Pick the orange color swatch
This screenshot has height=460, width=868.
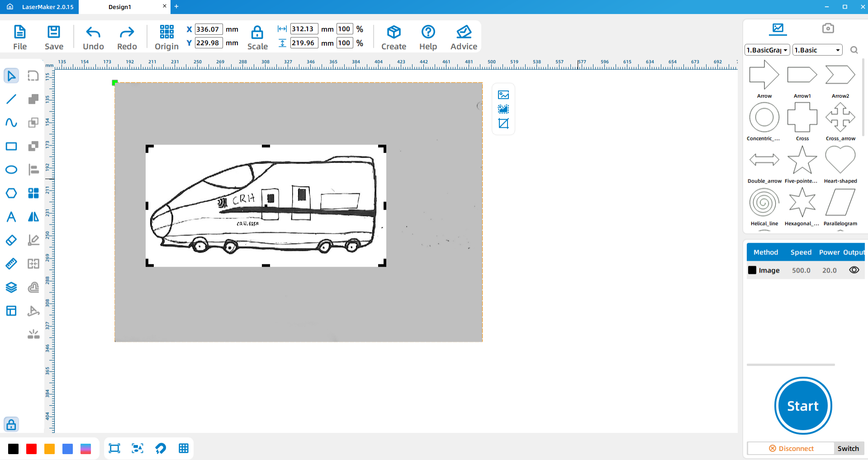50,449
